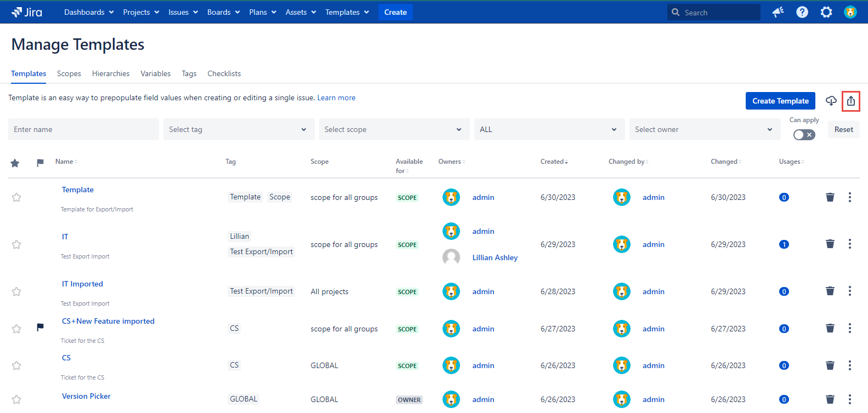Open the Select tag dropdown
The width and height of the screenshot is (868, 413).
(239, 129)
